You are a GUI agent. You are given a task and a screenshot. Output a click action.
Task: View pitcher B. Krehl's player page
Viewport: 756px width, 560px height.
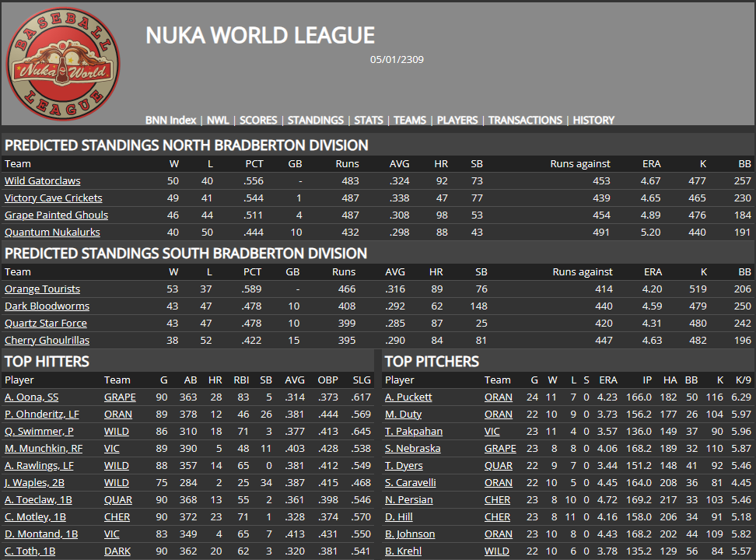403,551
